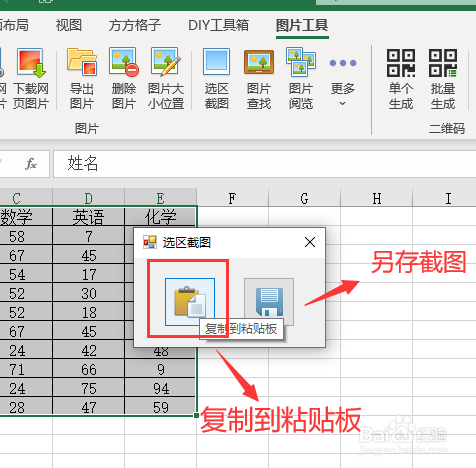This screenshot has width=476, height=468.
Task: Click cell with value 59
Action: (160, 407)
